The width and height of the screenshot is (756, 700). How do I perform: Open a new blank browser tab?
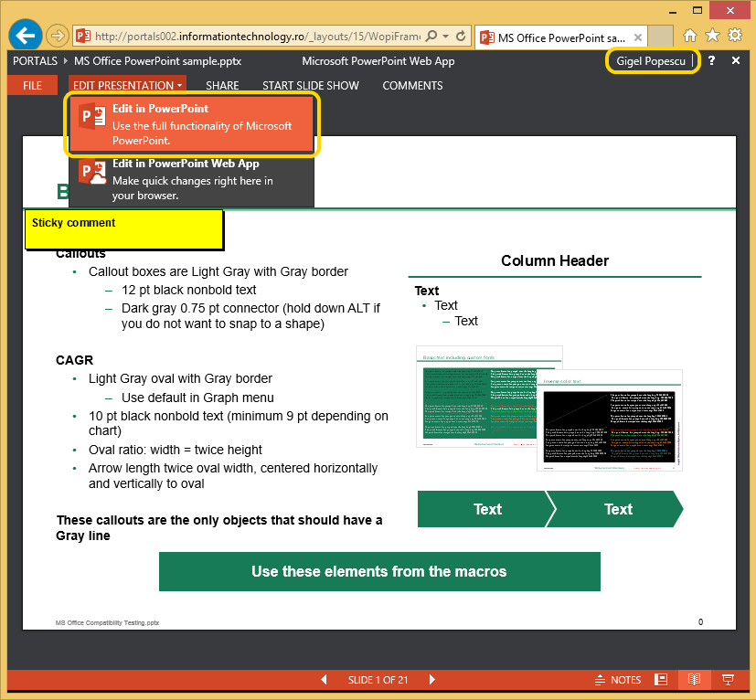point(660,37)
